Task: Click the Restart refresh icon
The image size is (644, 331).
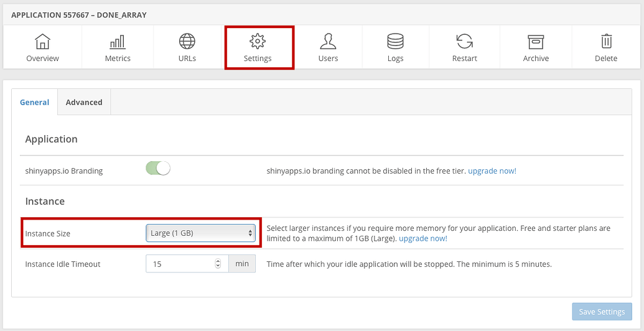Action: click(465, 42)
